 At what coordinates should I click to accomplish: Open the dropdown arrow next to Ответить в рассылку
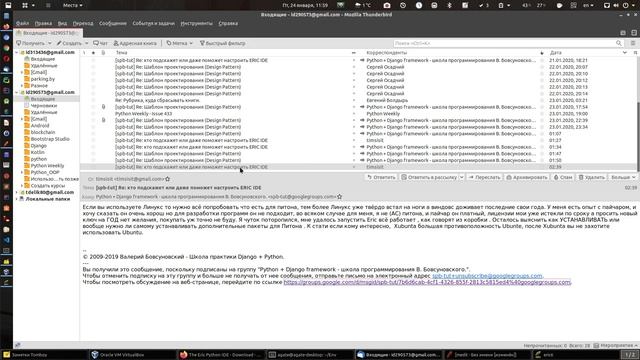462,177
